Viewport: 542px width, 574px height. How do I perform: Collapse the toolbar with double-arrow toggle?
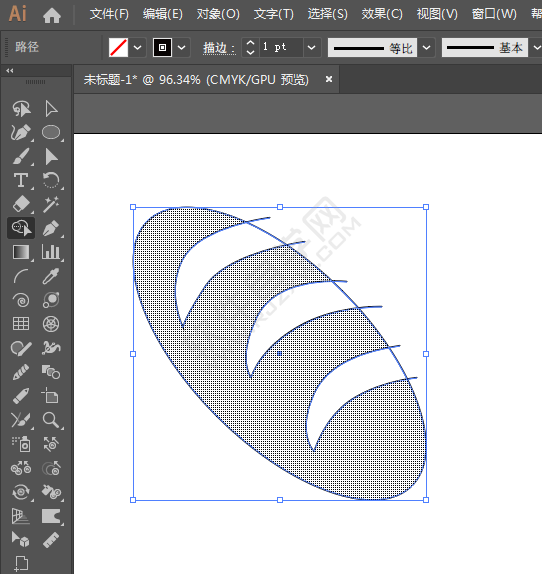[10, 71]
